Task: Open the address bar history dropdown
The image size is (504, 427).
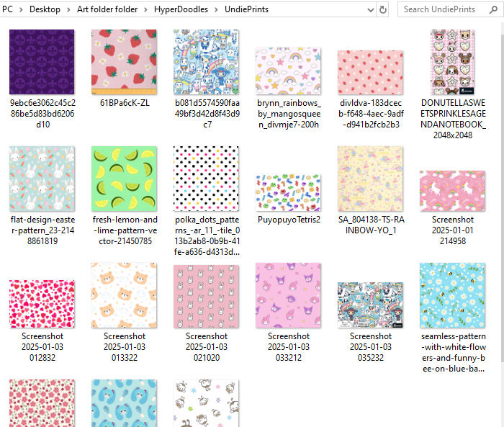Action: coord(371,10)
